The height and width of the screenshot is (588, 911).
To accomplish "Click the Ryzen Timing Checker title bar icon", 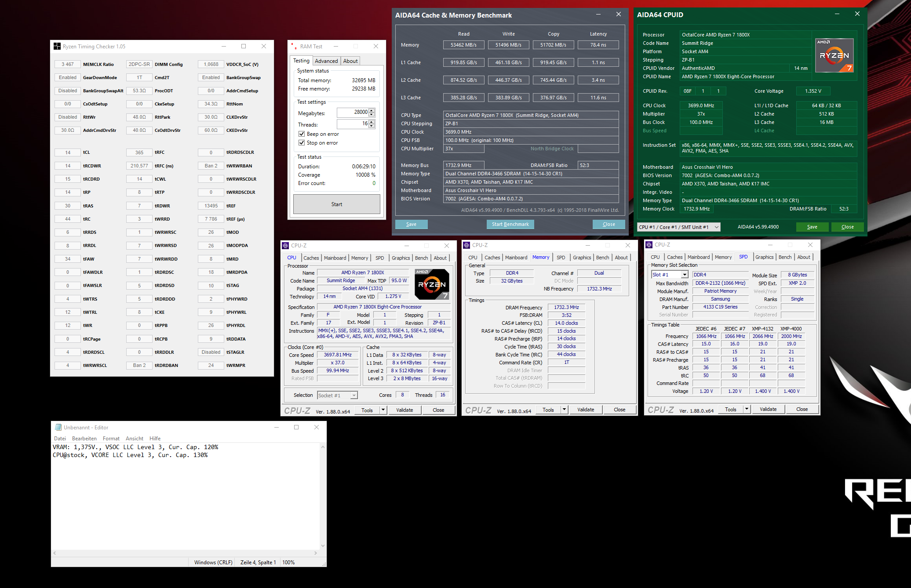I will tap(58, 46).
